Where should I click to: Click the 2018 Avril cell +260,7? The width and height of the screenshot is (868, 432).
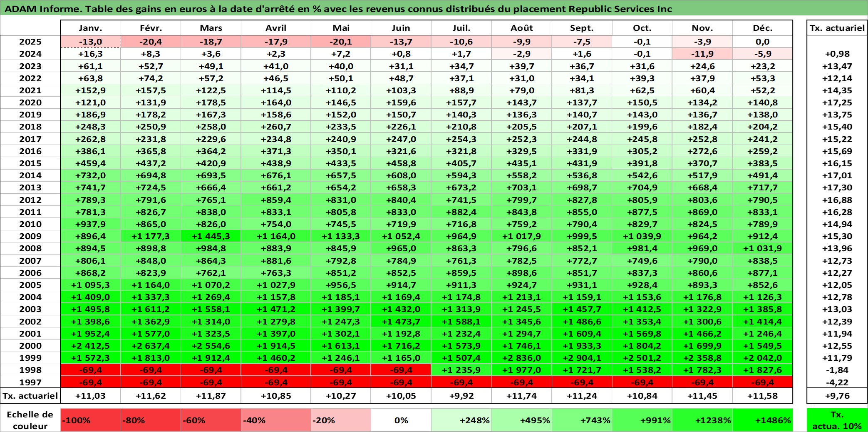(276, 127)
